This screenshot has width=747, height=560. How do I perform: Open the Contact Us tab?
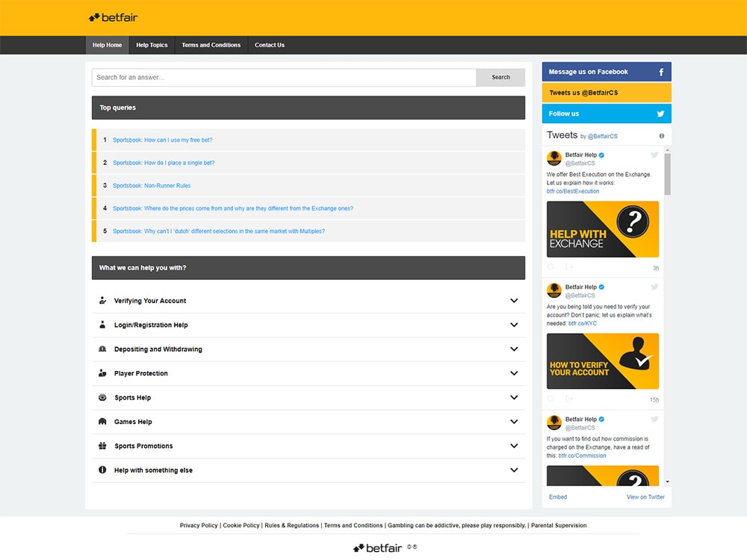tap(270, 46)
